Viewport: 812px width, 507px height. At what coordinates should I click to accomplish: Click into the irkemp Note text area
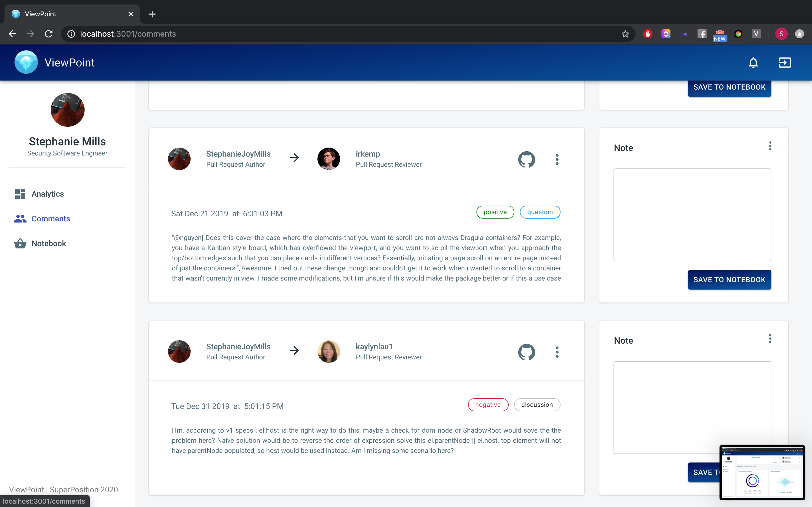click(x=692, y=215)
